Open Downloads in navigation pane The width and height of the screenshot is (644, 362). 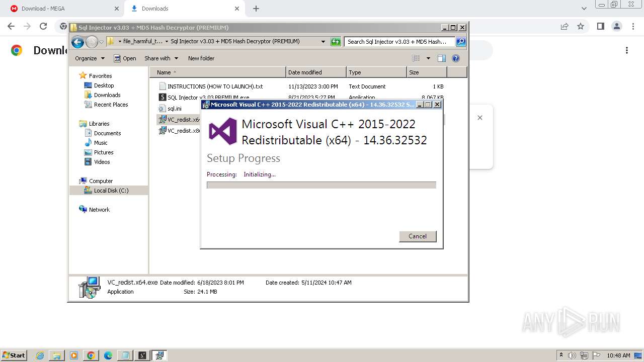tap(107, 95)
